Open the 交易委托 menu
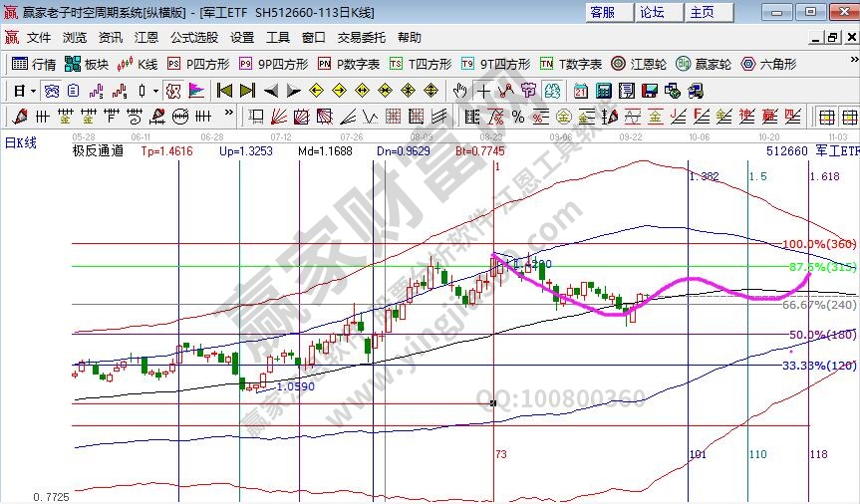Viewport: 860px width, 504px height. tap(361, 37)
